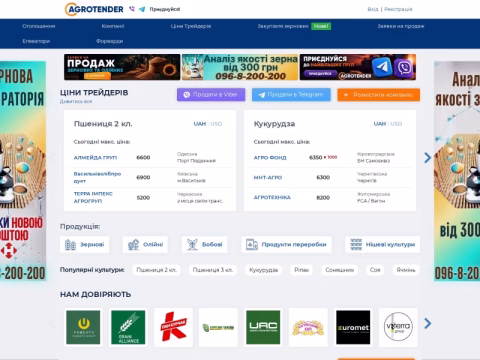The height and width of the screenshot is (360, 480).
Task: Open the Ціни Трейдерів menu item
Action: point(191,26)
